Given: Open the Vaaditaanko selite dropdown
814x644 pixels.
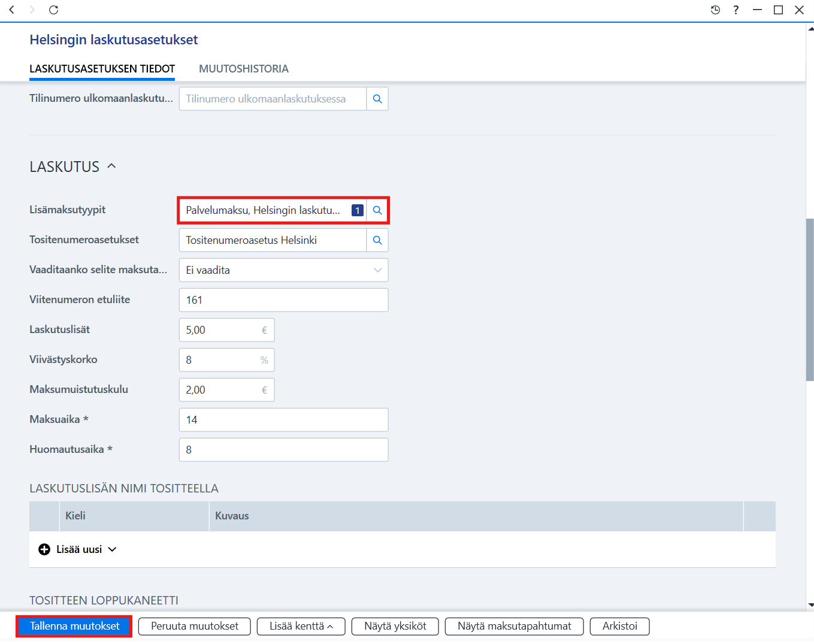Looking at the screenshot, I should (283, 270).
